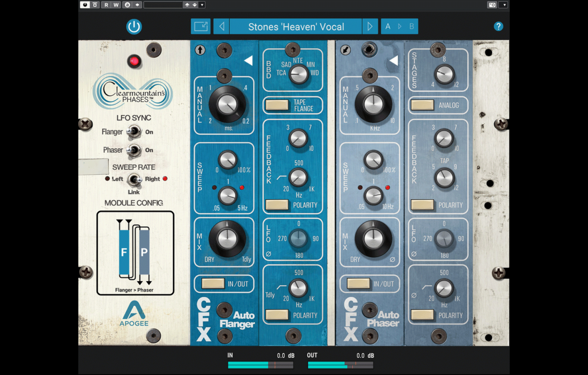The image size is (588, 375).
Task: Click the white triangle on Flanger module
Action: coord(248,61)
